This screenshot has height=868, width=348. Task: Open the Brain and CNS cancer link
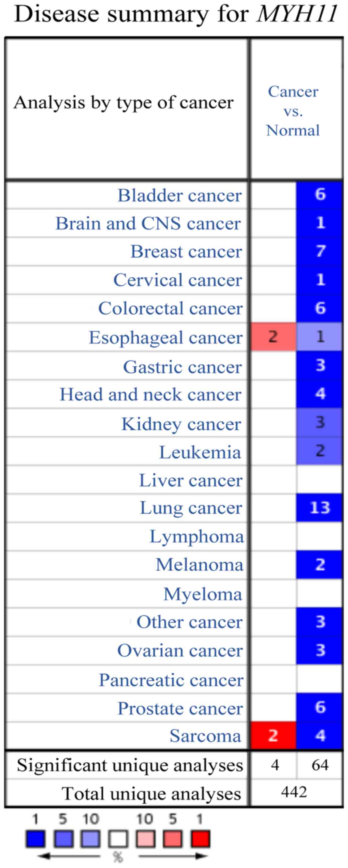[148, 223]
